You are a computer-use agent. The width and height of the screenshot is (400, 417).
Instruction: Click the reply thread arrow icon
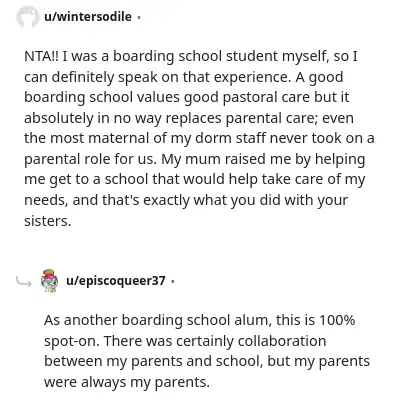coord(24,282)
